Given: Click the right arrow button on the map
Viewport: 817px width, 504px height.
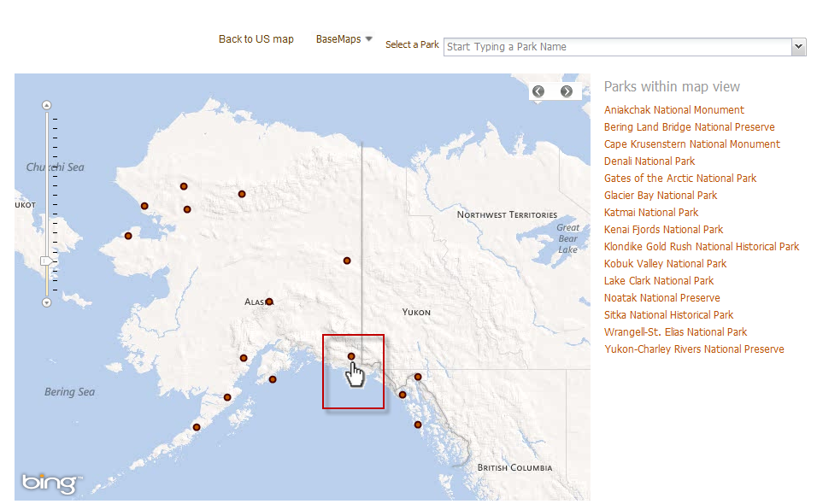Looking at the screenshot, I should click(566, 91).
